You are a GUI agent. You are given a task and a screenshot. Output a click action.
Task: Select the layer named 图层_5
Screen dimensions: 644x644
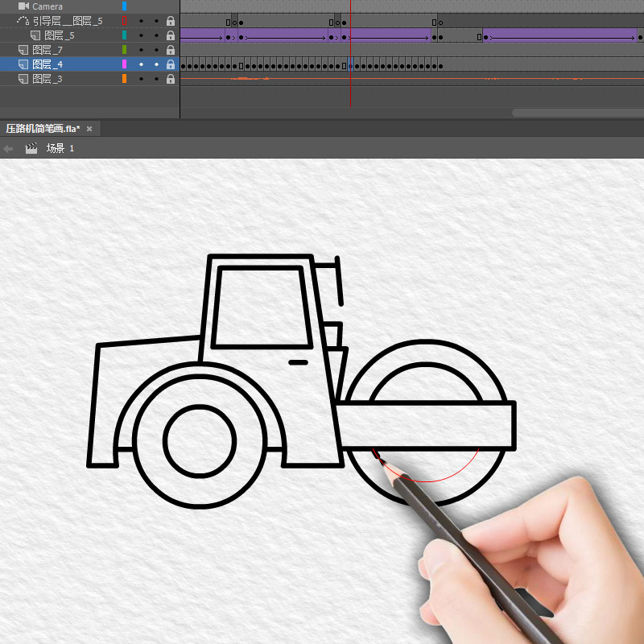click(60, 35)
